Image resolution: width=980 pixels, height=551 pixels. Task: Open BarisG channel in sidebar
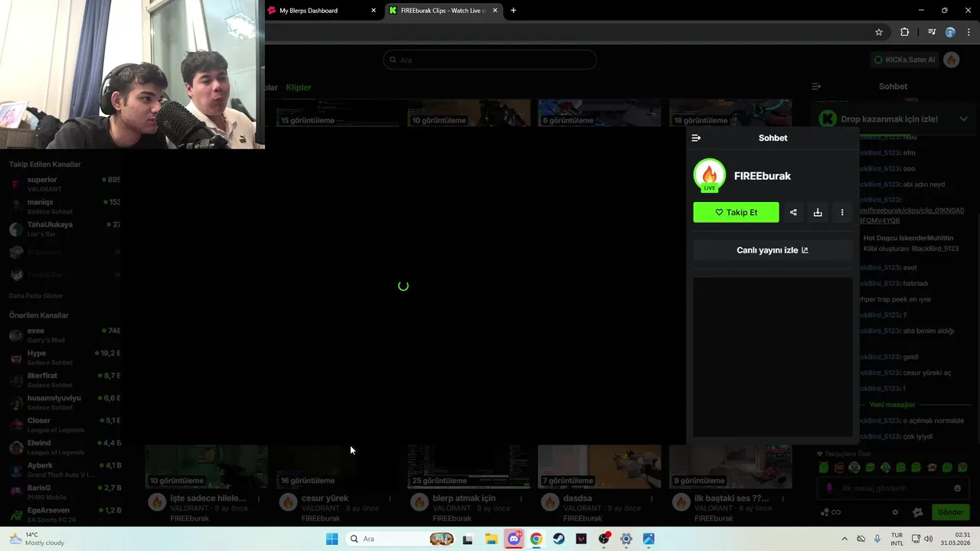point(64,492)
